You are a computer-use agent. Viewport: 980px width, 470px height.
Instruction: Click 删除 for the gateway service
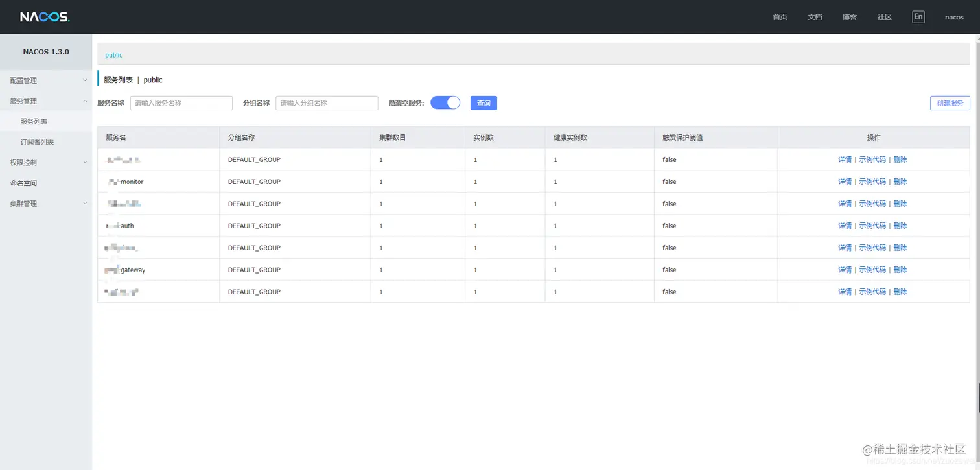(x=900, y=270)
